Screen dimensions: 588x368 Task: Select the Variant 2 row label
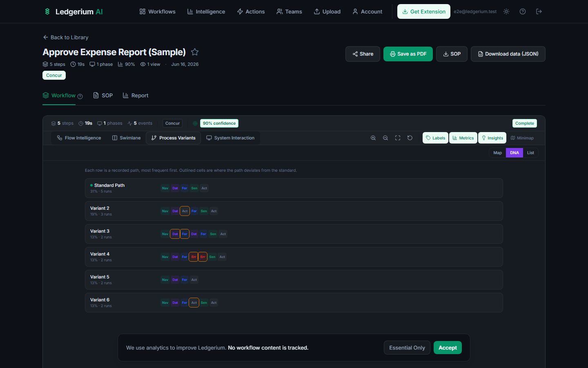pyautogui.click(x=100, y=208)
